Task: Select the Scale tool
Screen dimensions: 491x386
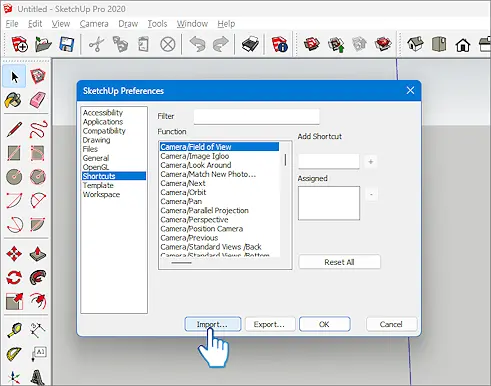Action: (x=15, y=301)
